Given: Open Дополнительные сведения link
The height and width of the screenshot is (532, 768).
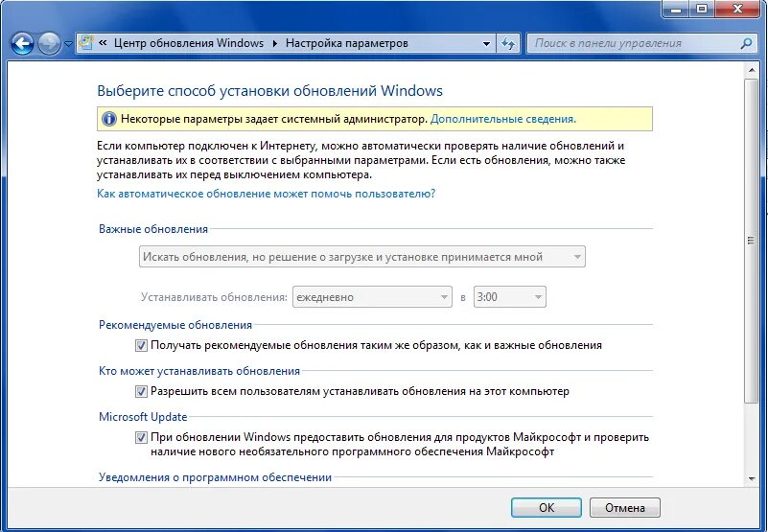Looking at the screenshot, I should (x=503, y=119).
